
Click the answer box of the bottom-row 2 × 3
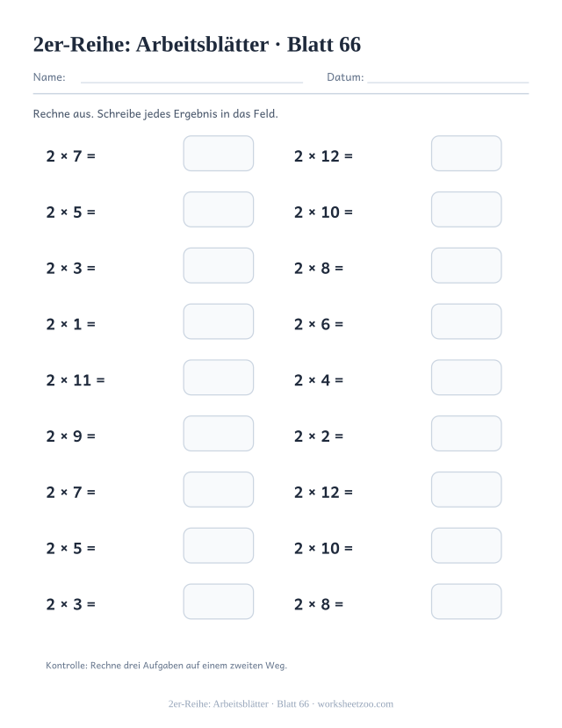pos(219,602)
